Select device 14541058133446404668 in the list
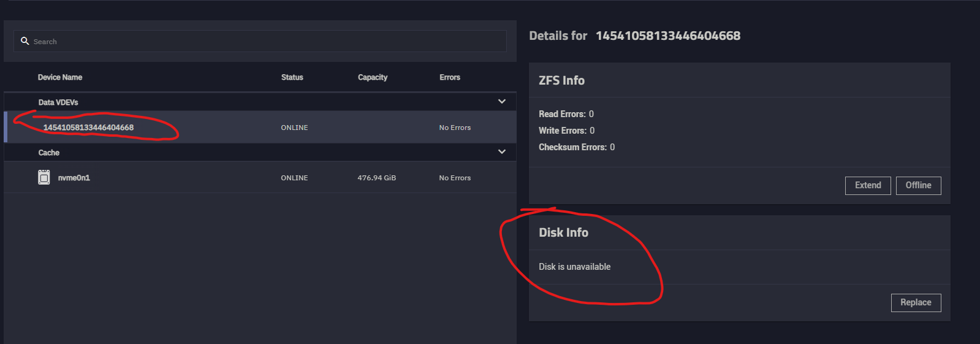The height and width of the screenshot is (344, 980). click(x=88, y=128)
